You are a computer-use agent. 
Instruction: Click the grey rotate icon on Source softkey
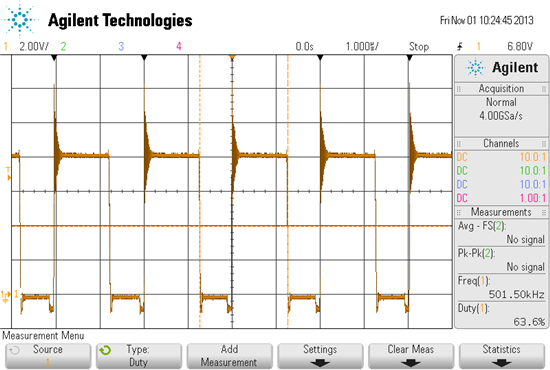[x=14, y=350]
